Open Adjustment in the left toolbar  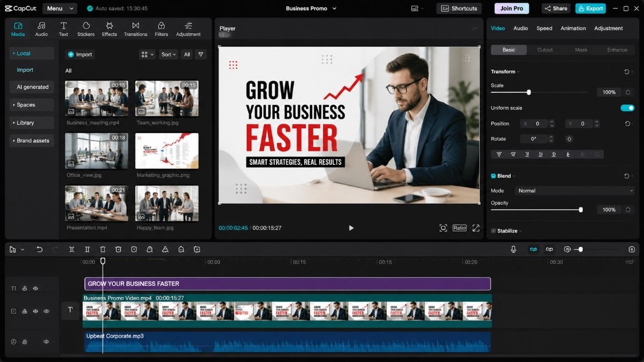[188, 29]
